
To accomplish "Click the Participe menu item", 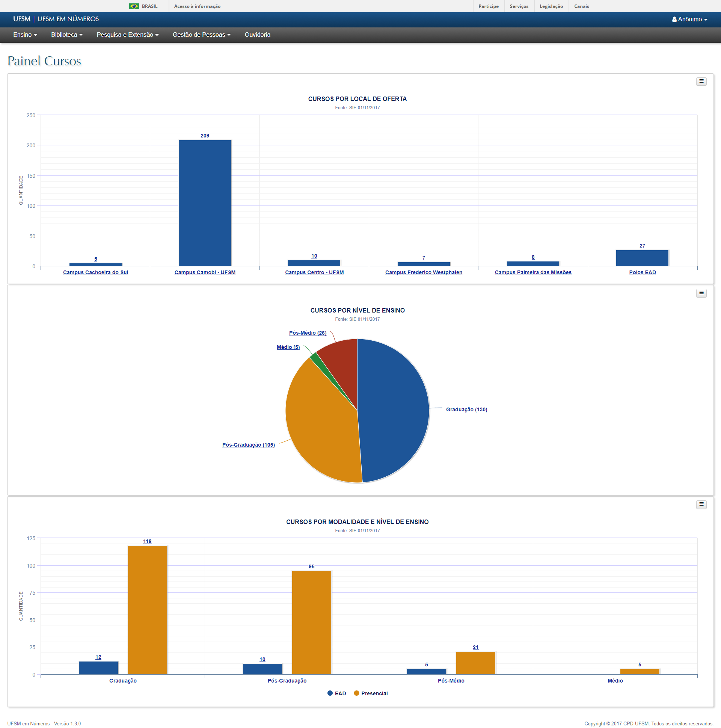I will pos(488,6).
